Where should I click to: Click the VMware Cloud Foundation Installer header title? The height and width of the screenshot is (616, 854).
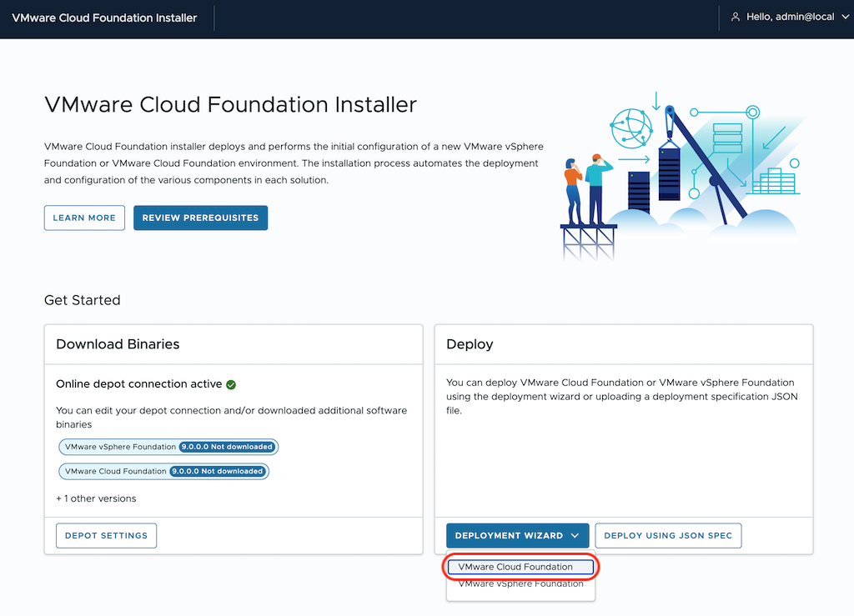[104, 18]
